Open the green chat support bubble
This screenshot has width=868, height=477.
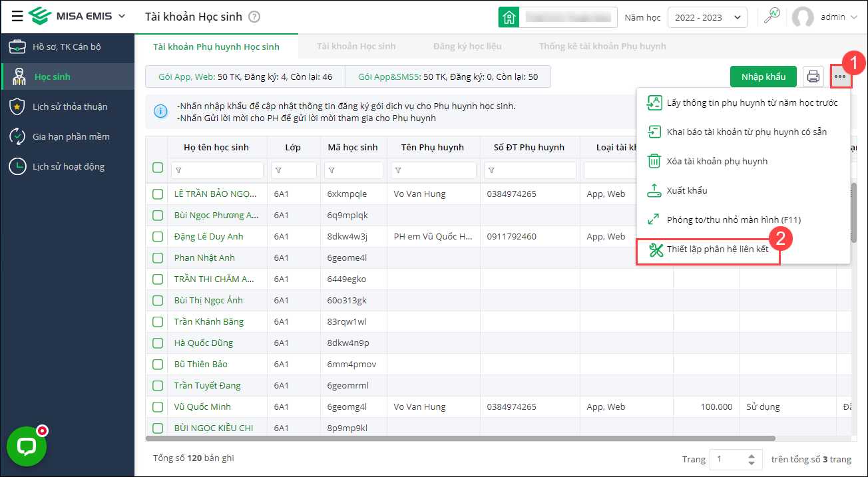pos(27,446)
